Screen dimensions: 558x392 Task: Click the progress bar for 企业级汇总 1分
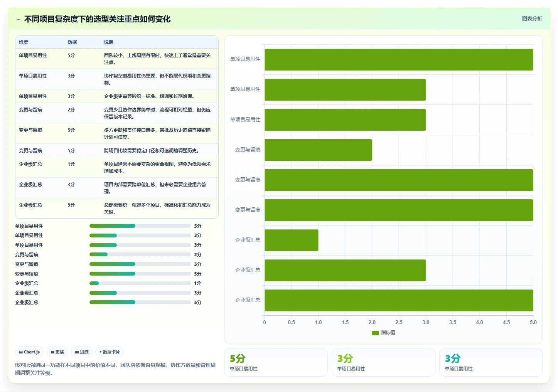140,283
